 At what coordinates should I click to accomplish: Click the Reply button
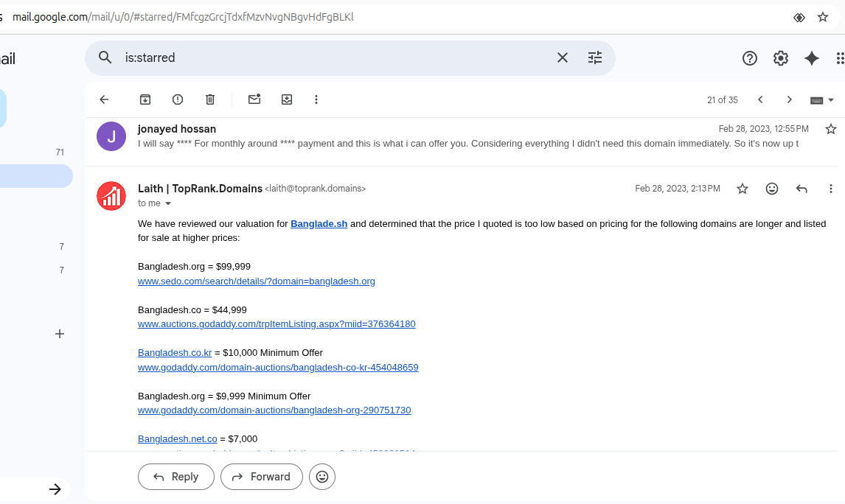tap(176, 477)
